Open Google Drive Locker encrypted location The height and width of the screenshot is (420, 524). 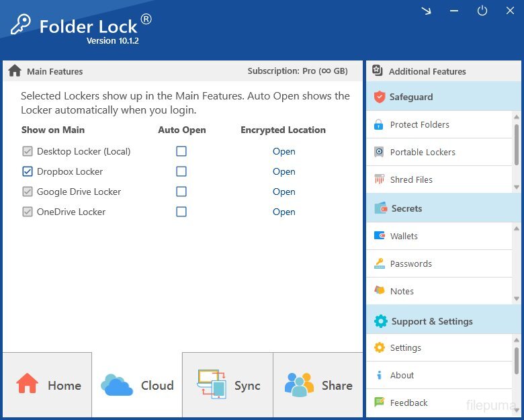click(x=283, y=192)
